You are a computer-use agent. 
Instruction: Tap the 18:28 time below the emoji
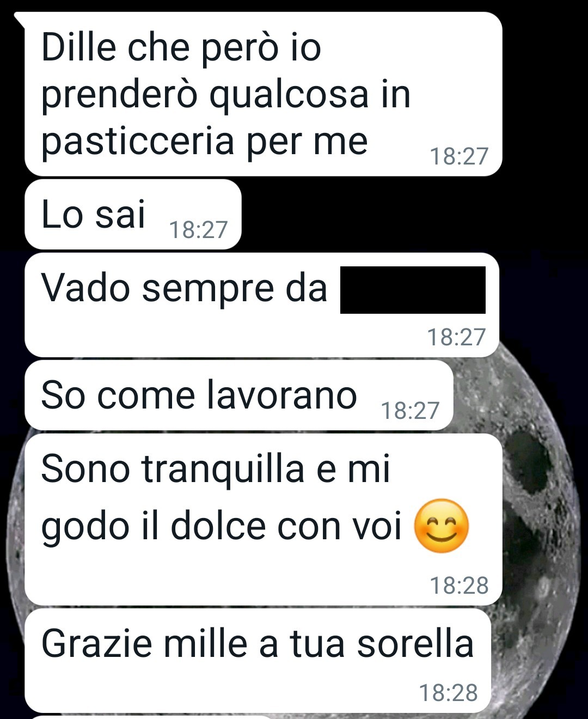coord(459,586)
